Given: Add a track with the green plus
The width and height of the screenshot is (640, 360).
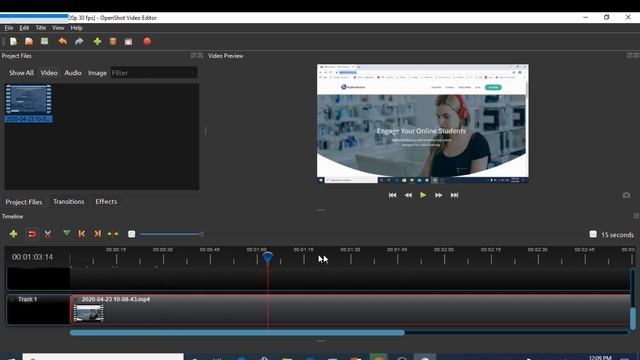Looking at the screenshot, I should point(13,234).
